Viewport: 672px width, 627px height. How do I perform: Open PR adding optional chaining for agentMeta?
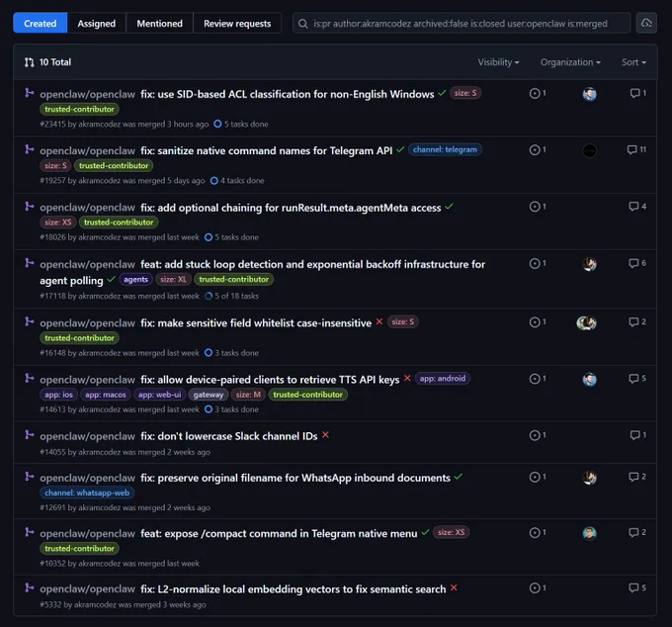pos(291,208)
